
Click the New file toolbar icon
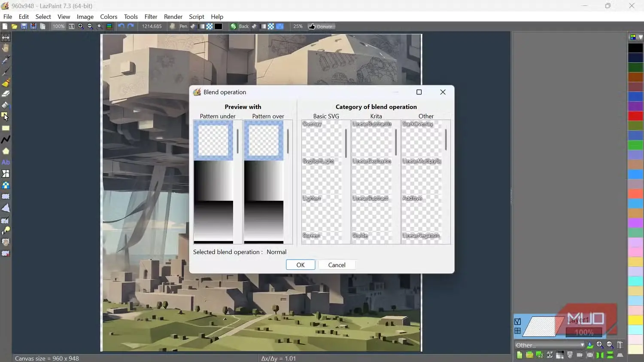pos(5,27)
